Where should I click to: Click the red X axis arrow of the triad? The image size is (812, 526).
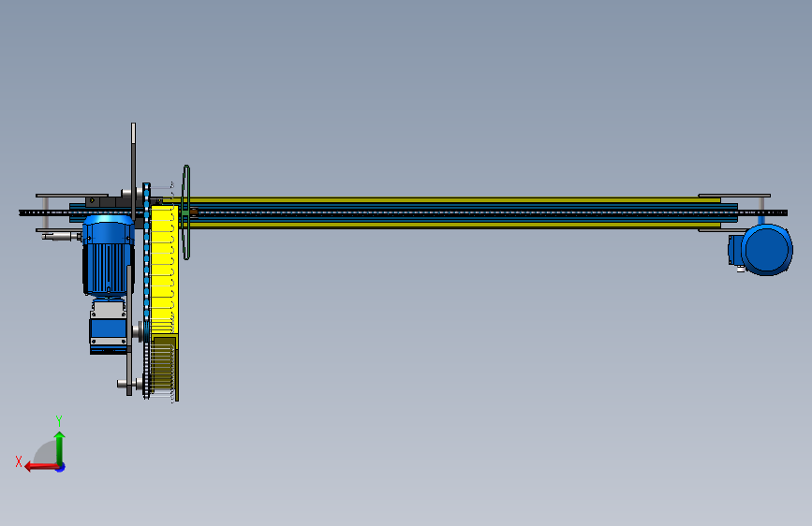click(40, 467)
